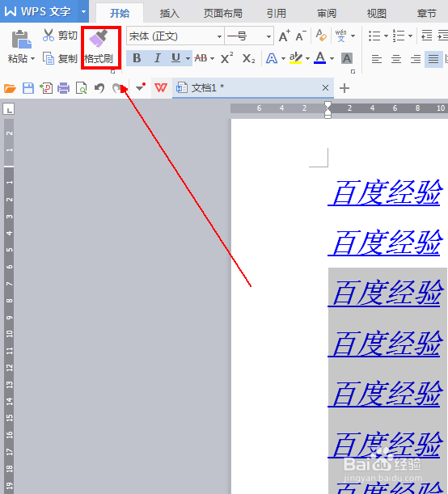Open the phonetic guide wén icon
This screenshot has width=448, height=494.
[341, 36]
